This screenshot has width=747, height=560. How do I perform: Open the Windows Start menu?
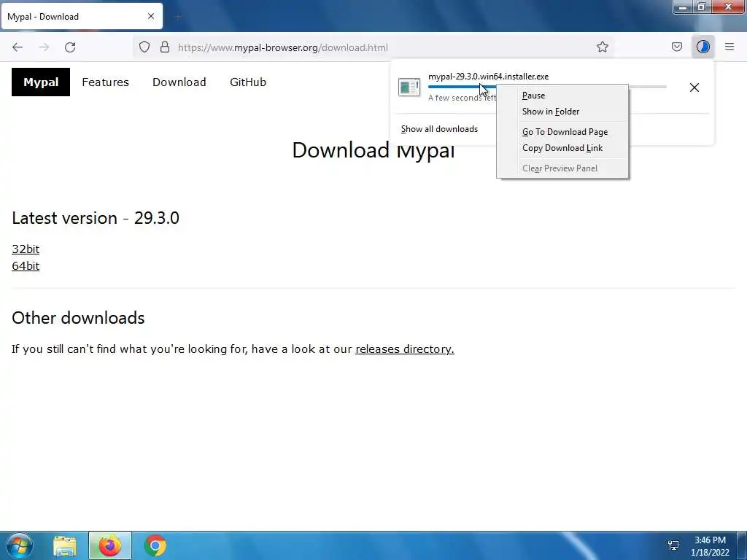[19, 545]
